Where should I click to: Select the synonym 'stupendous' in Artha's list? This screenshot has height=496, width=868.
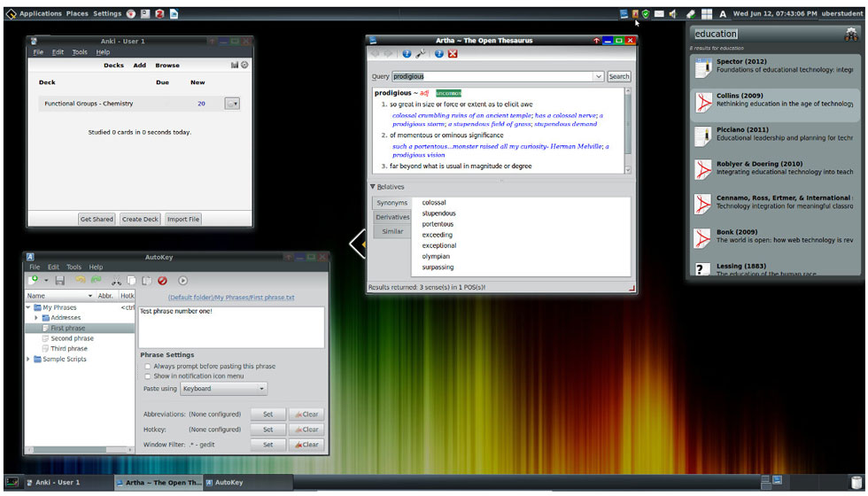(x=439, y=213)
